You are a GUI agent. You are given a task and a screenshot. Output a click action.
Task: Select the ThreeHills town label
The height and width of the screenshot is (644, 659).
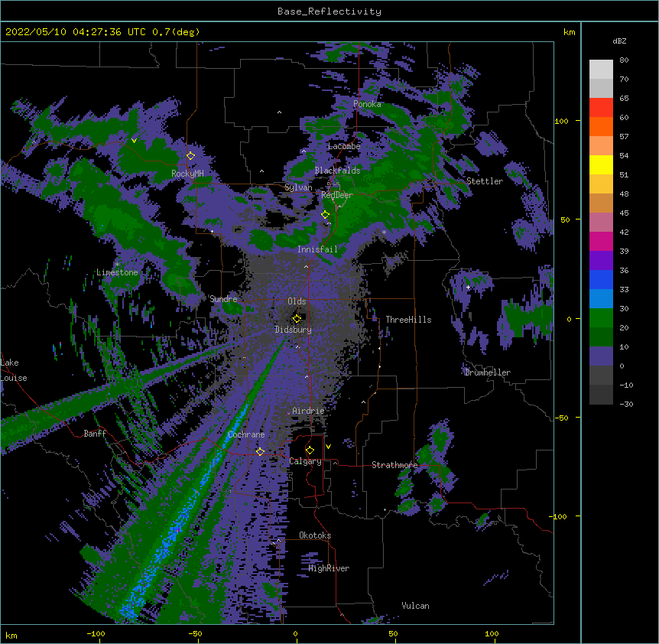(x=408, y=320)
